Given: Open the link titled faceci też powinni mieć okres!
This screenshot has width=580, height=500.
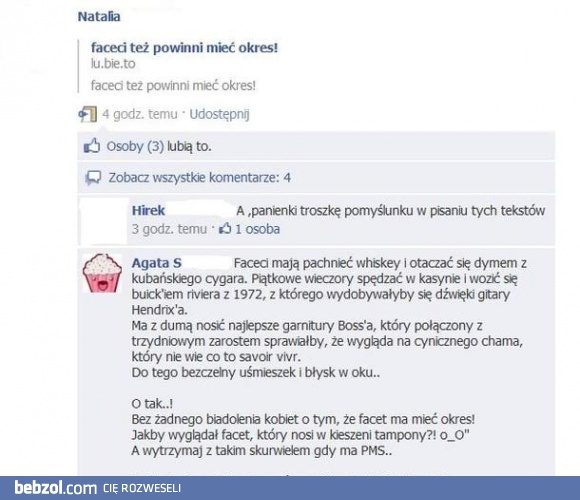Looking at the screenshot, I should pos(184,48).
